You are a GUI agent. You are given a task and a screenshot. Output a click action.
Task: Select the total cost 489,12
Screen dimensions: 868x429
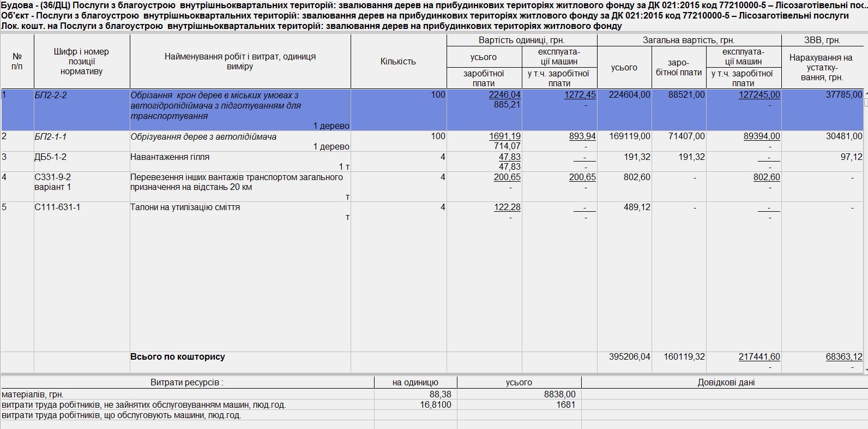click(x=637, y=207)
